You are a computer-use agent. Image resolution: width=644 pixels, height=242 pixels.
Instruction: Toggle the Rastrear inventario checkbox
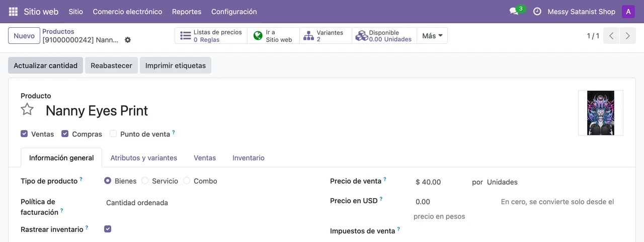coord(108,229)
